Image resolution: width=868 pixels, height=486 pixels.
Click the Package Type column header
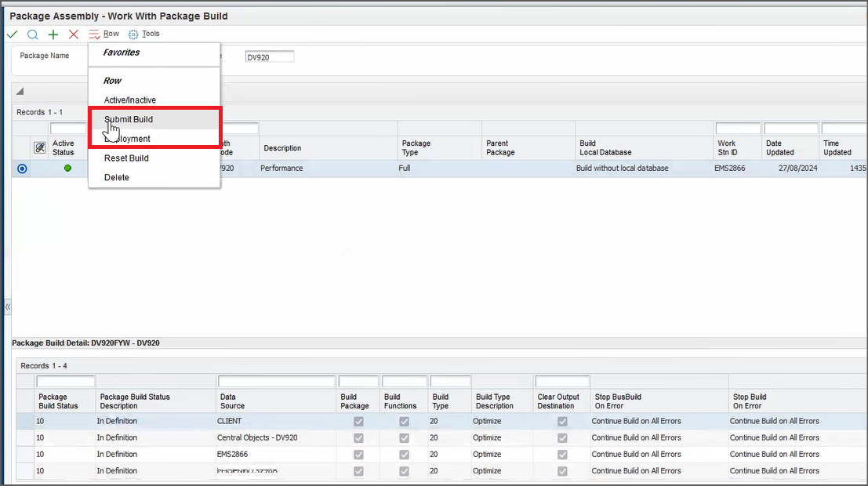416,148
